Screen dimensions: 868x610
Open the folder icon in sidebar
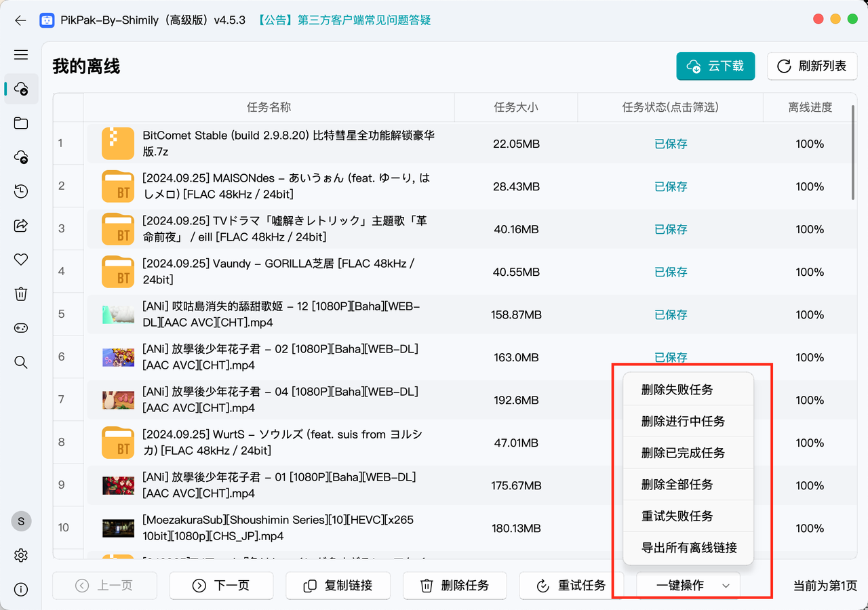(21, 123)
